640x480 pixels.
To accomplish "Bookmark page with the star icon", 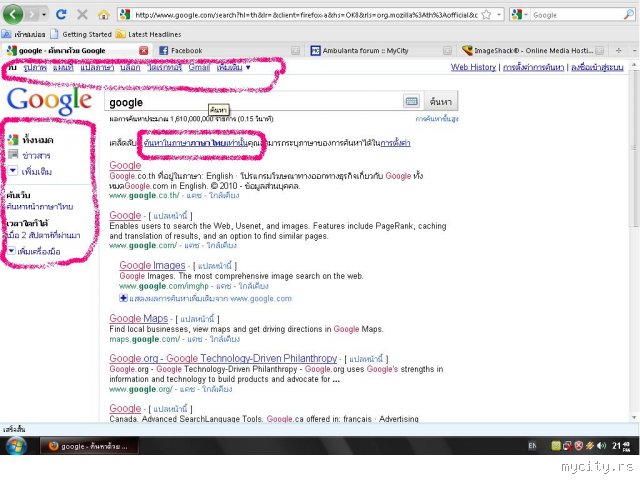I will pyautogui.click(x=486, y=15).
